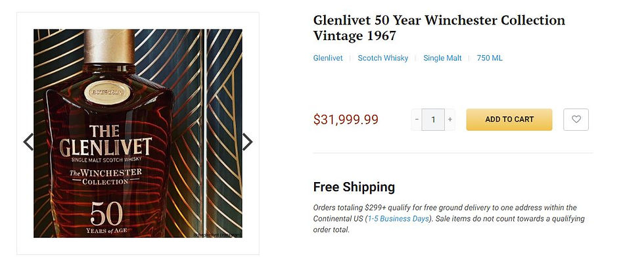Click the 50 Years of Age label on the bottle
This screenshot has width=644, height=257.
[106, 218]
